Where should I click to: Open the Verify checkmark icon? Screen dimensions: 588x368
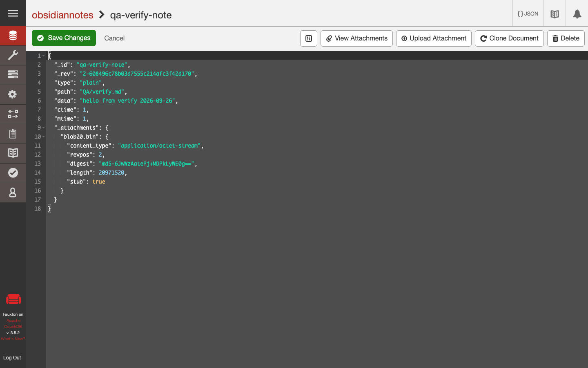[13, 173]
